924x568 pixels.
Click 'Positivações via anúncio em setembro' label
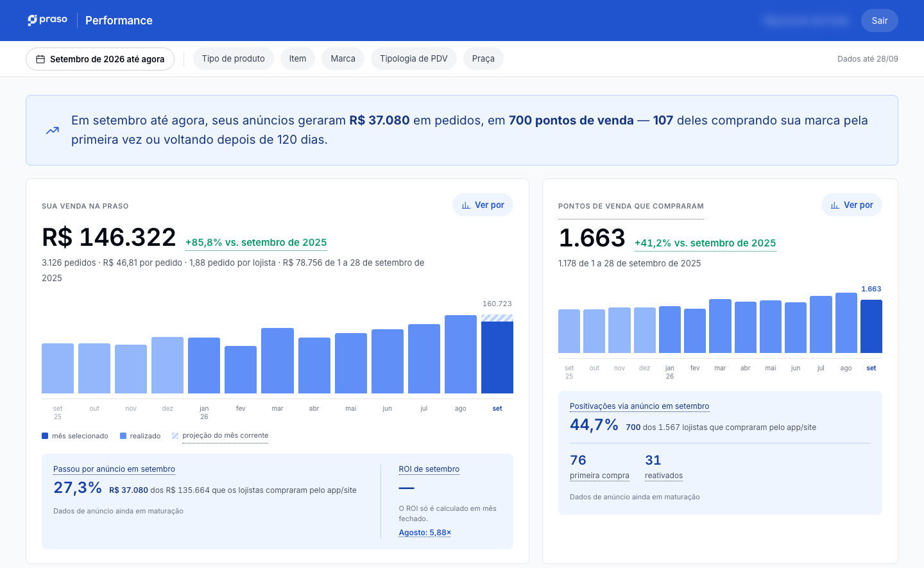(x=640, y=406)
